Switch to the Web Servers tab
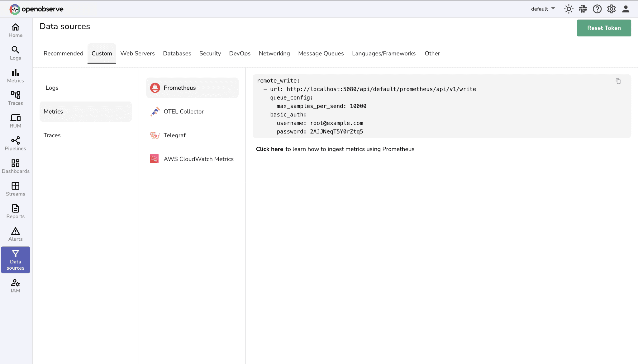The width and height of the screenshot is (638, 364). (x=137, y=54)
